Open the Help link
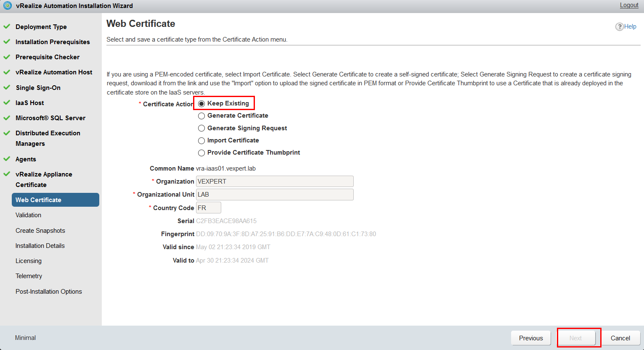 tap(630, 26)
